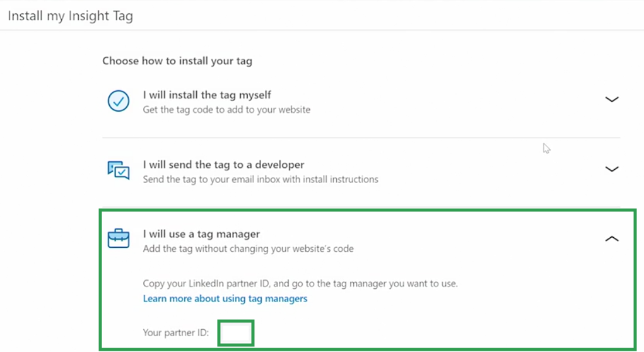Click 'Copy your LinkedIn partner ID' instruction text

[300, 283]
